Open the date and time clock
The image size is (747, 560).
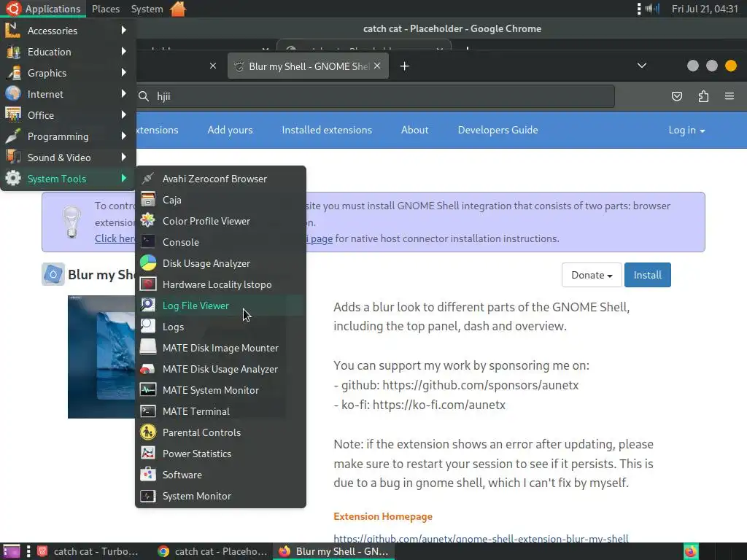(x=705, y=9)
